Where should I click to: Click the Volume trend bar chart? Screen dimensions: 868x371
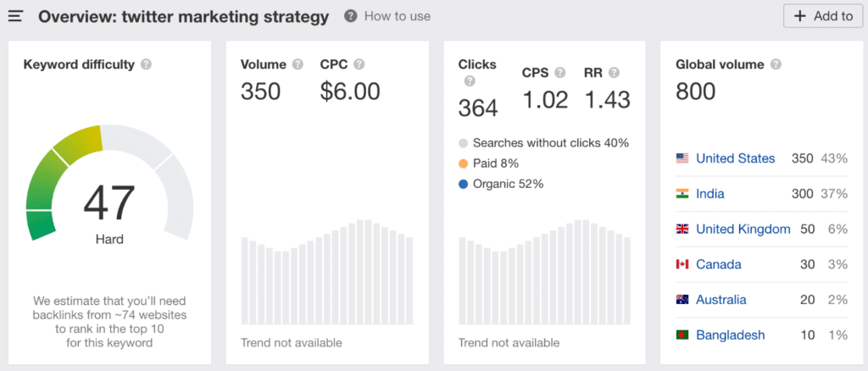[x=327, y=272]
